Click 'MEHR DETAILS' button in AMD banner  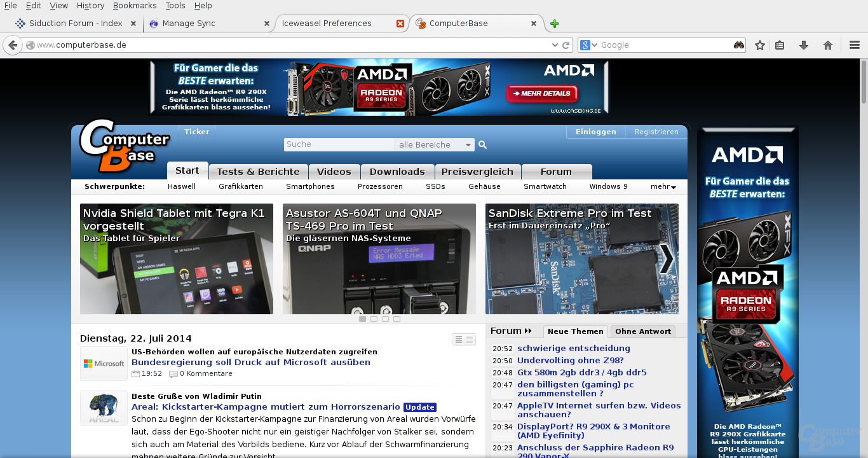point(542,94)
